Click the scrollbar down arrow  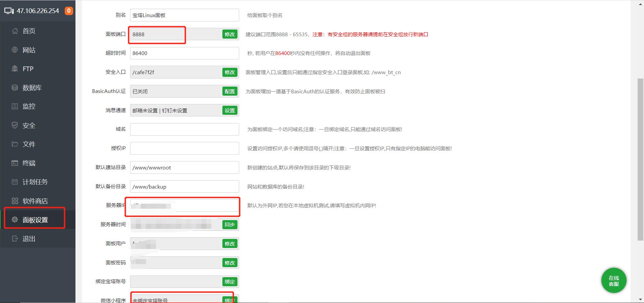click(640, 299)
